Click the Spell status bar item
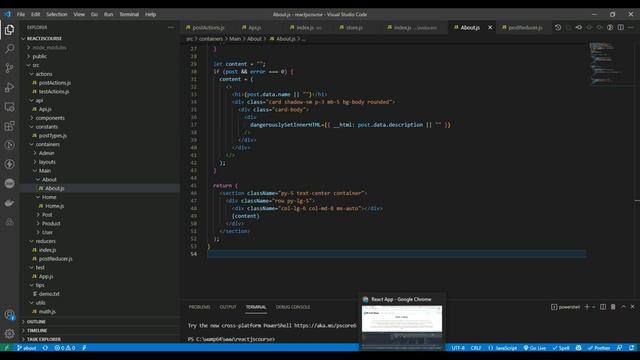Viewport: 640px width, 360px height. pos(561,348)
